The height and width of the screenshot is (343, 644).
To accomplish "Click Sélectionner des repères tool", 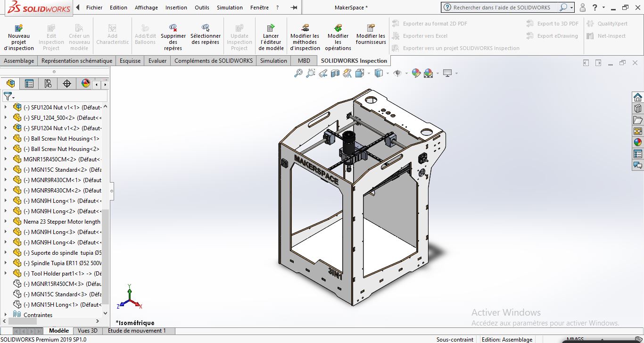I will point(206,34).
